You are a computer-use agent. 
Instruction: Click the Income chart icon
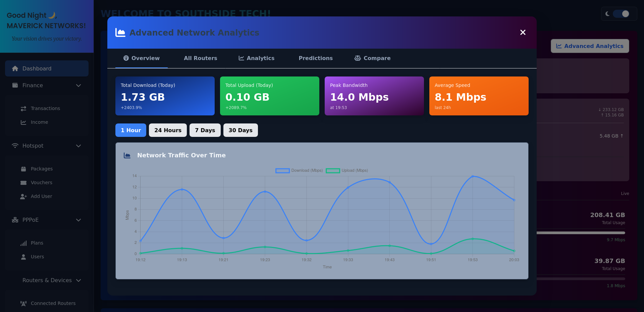click(x=23, y=122)
